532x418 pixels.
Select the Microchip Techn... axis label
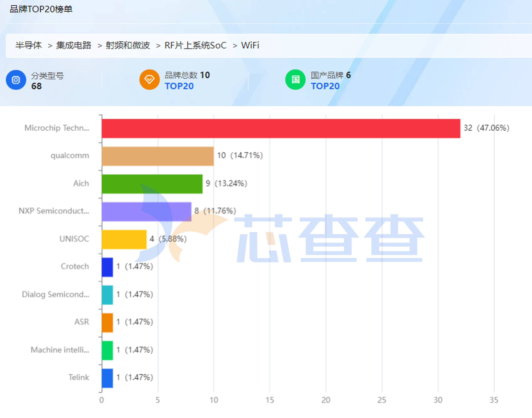(x=57, y=128)
